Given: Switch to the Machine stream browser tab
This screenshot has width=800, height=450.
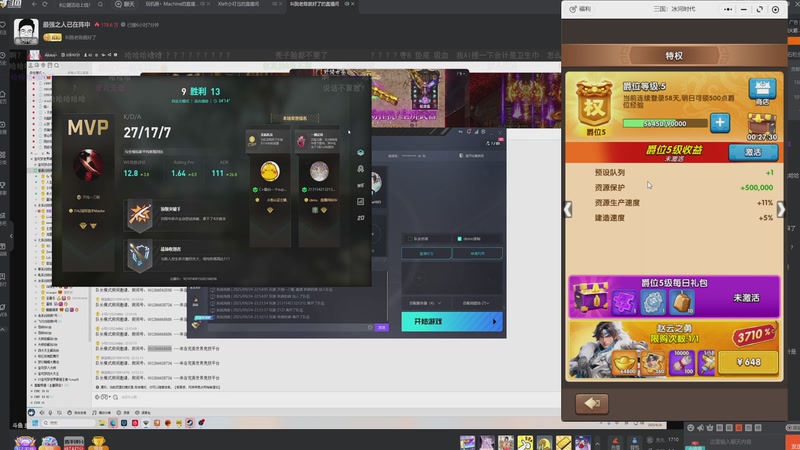Looking at the screenshot, I should (x=174, y=4).
